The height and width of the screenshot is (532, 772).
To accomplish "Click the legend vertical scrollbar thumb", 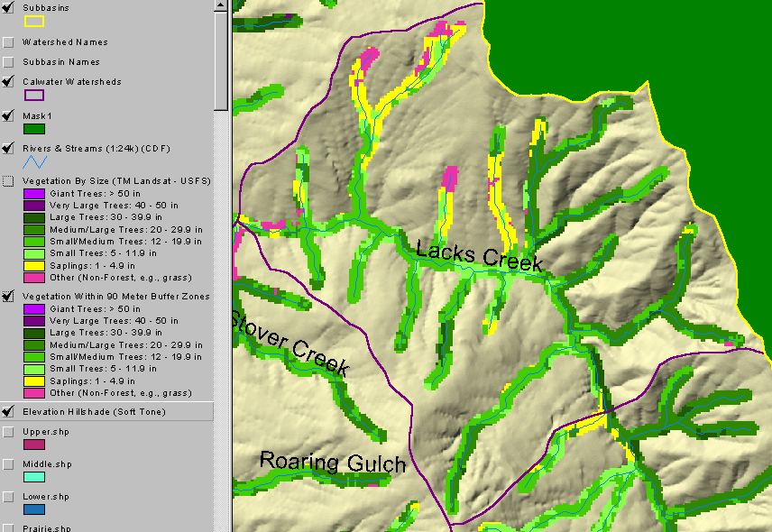I will (221, 61).
